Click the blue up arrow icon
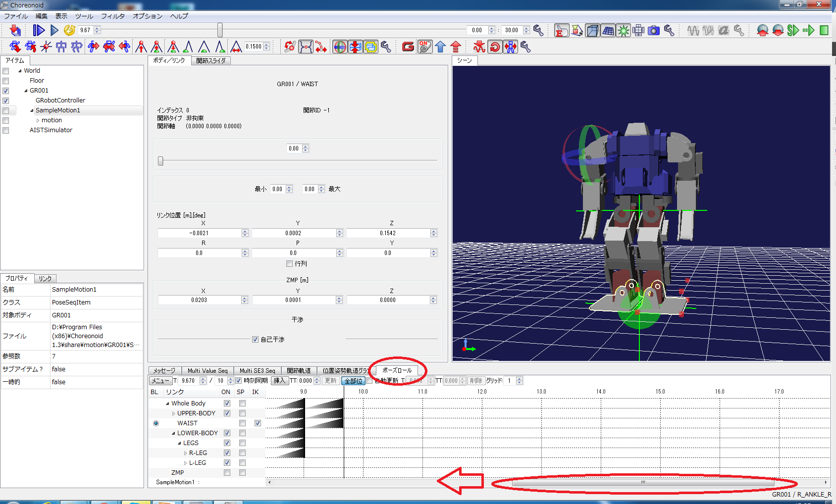This screenshot has height=504, width=836. tap(440, 47)
